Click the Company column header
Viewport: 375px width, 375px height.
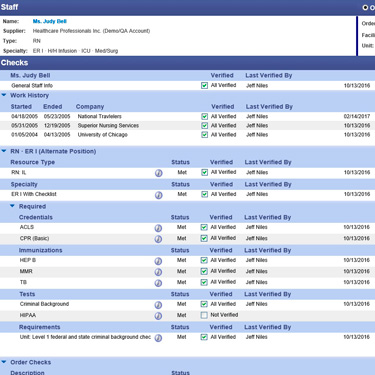point(90,107)
